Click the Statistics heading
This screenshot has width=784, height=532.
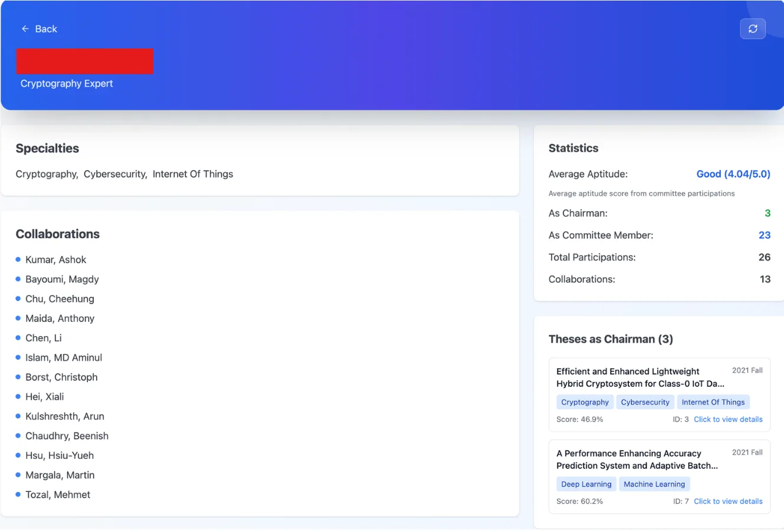573,149
